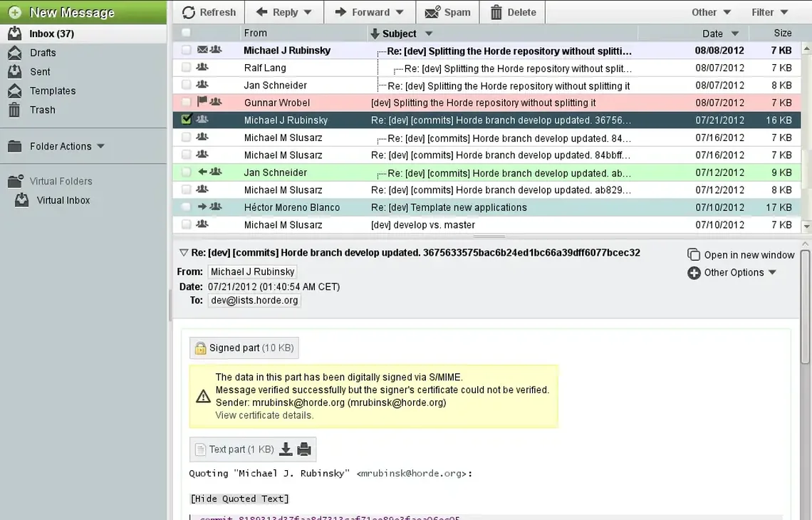Print the Text part
This screenshot has width=812, height=520.
point(304,449)
